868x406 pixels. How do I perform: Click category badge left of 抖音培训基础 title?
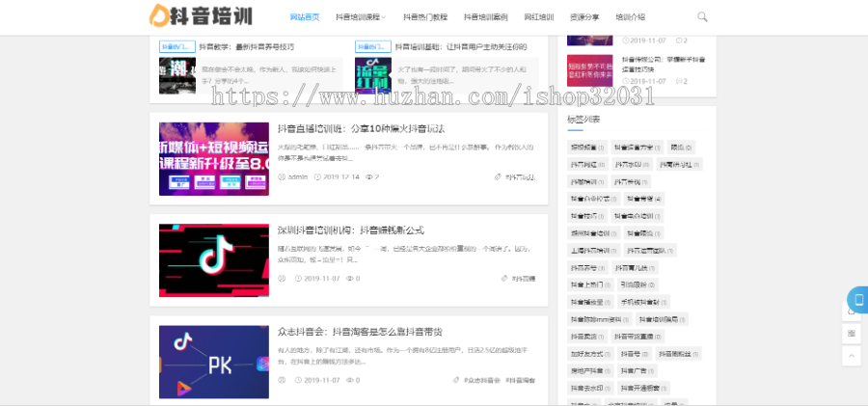pos(373,46)
